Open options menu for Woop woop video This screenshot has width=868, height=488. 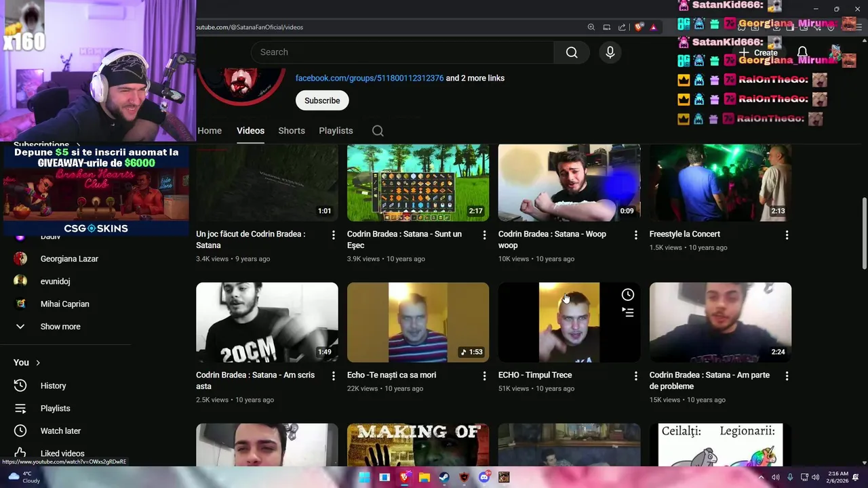(635, 235)
